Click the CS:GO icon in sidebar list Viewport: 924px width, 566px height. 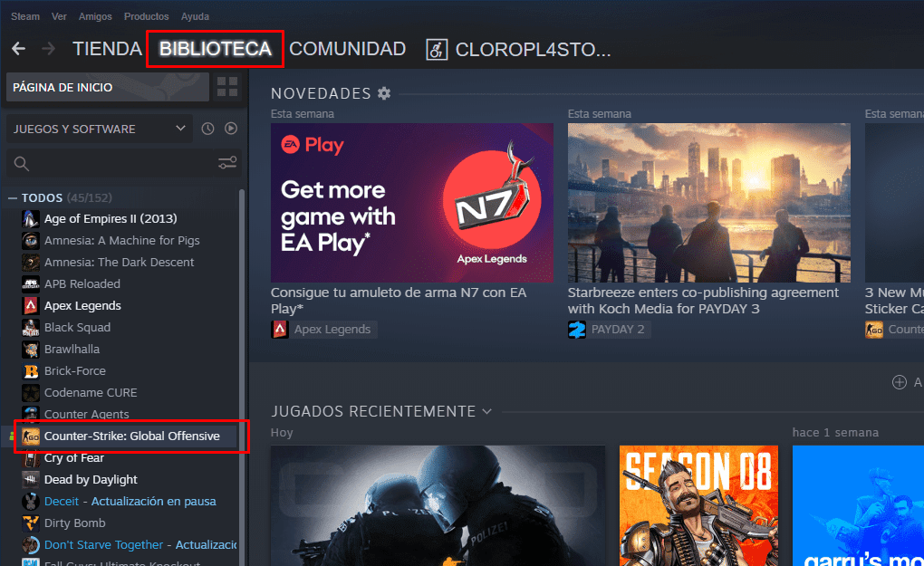tap(31, 436)
